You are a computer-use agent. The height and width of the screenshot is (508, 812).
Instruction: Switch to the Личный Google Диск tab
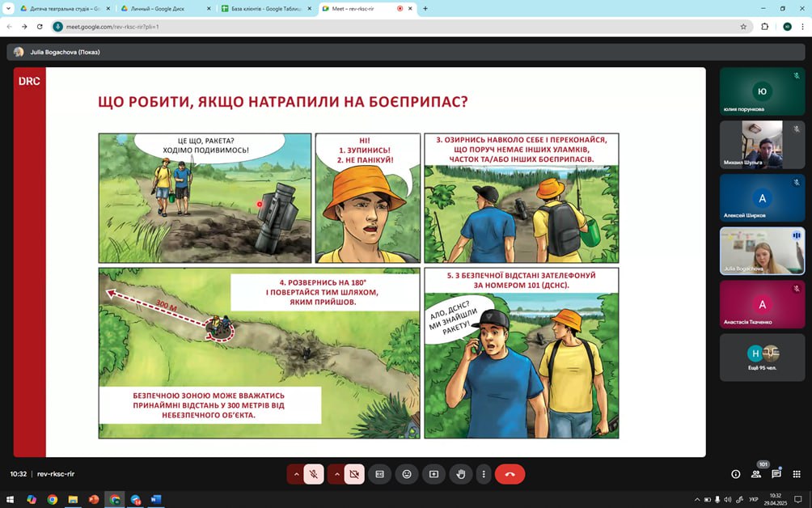[160, 8]
